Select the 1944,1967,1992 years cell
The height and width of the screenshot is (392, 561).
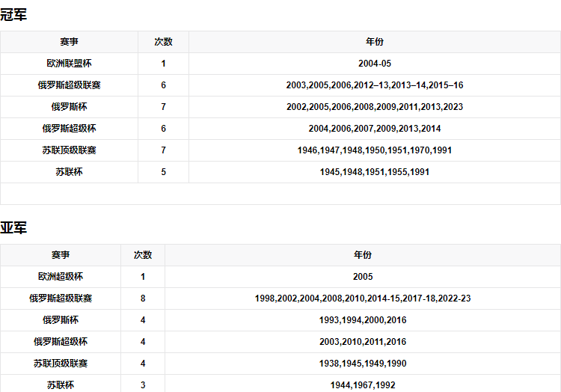363,385
